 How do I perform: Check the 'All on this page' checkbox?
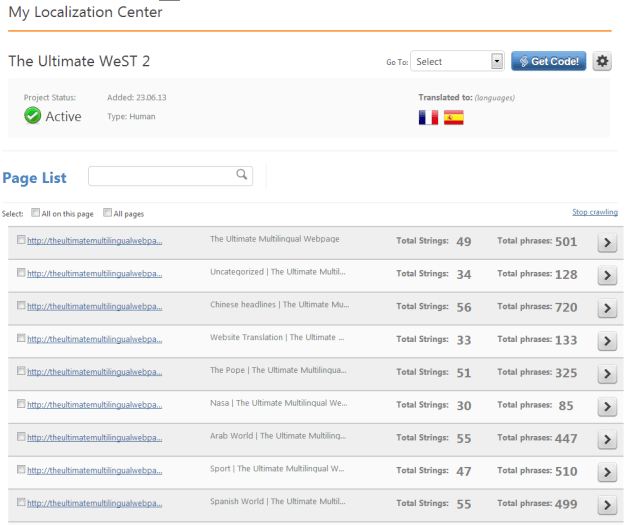36,213
